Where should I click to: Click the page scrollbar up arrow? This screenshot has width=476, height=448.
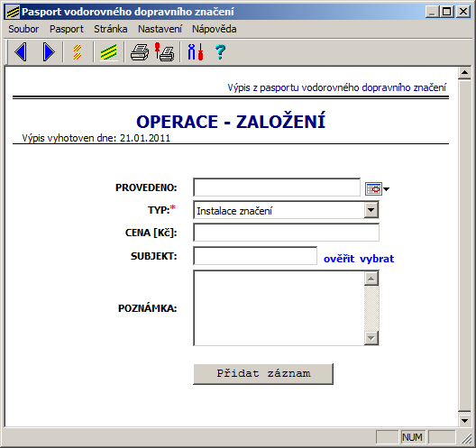click(x=464, y=72)
